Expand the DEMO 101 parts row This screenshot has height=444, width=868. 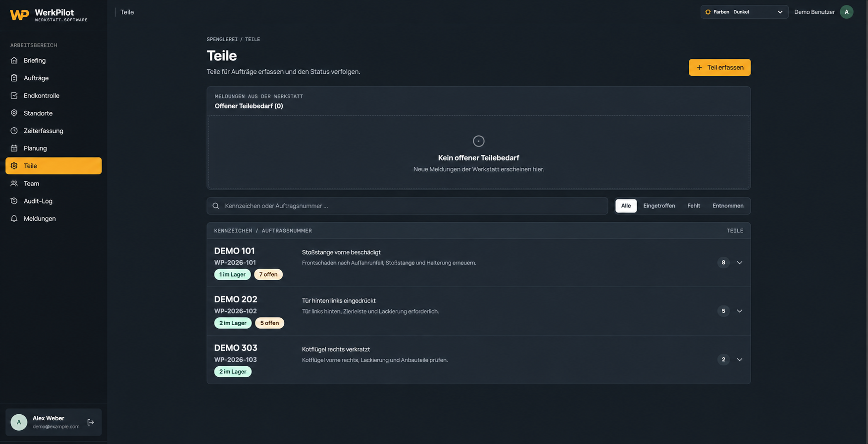pyautogui.click(x=739, y=263)
